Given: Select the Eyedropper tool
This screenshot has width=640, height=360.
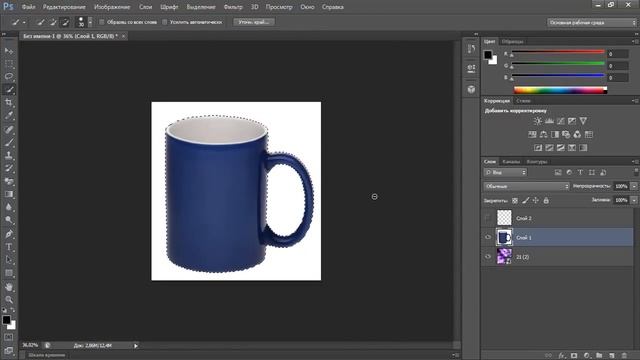Looking at the screenshot, I should (9, 116).
